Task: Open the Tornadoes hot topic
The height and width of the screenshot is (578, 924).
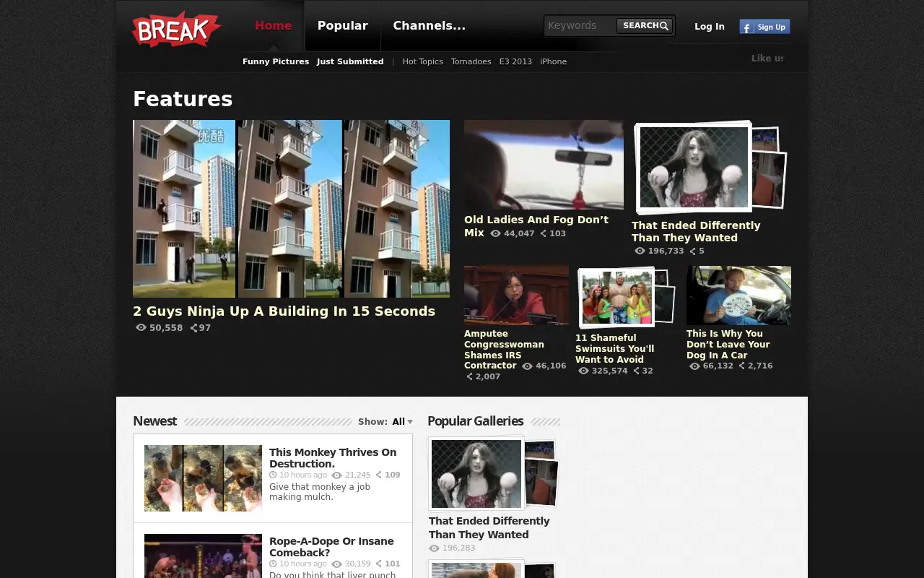Action: [x=471, y=61]
